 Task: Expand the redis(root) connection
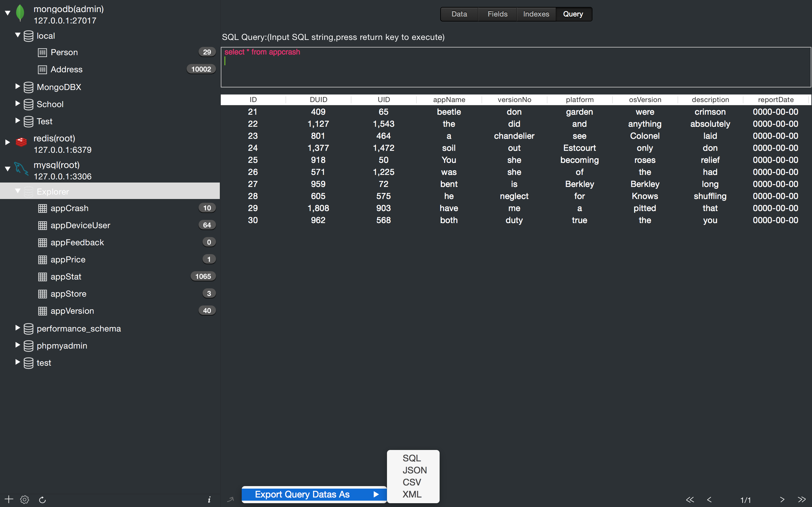pos(7,142)
